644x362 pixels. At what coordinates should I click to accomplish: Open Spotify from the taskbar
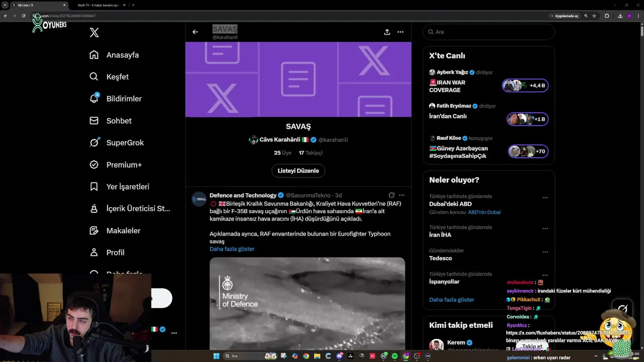click(x=394, y=356)
